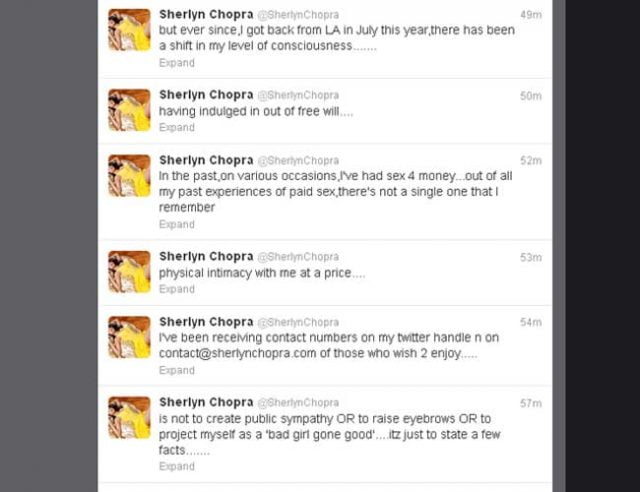The width and height of the screenshot is (640, 492).
Task: Expand the 'contact numbers' tweet
Action: (177, 370)
